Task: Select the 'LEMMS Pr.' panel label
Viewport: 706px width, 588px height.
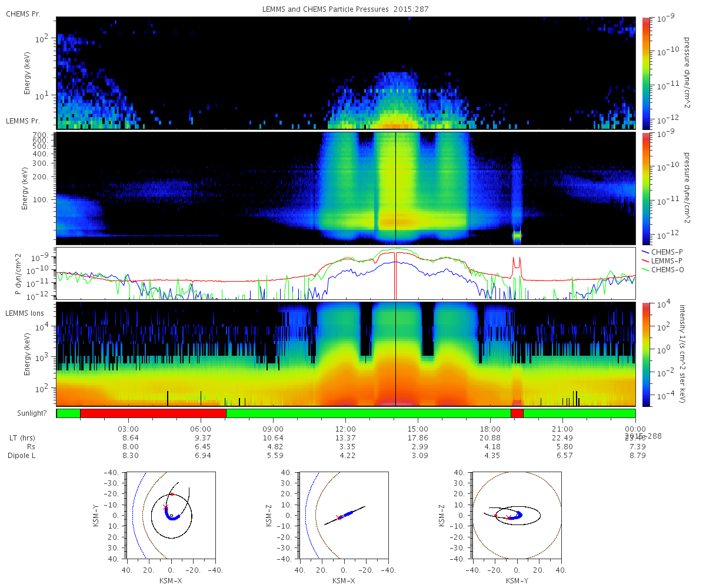Action: click(x=23, y=121)
